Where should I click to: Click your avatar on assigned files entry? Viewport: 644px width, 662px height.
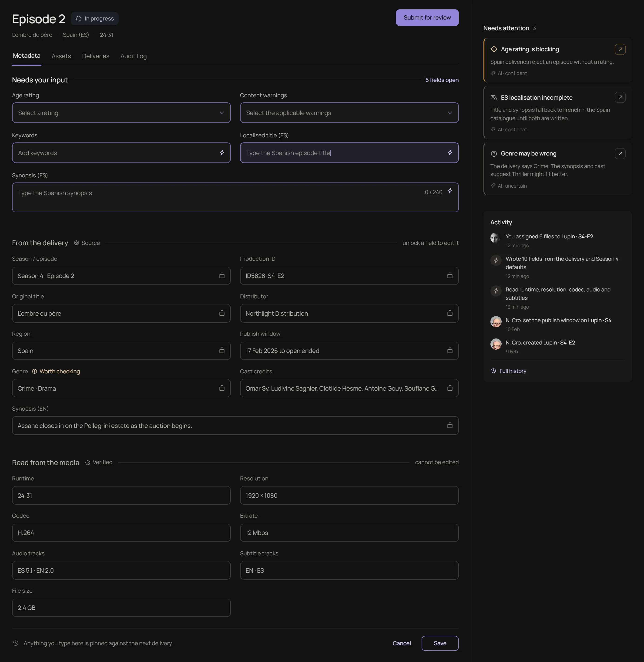[496, 238]
